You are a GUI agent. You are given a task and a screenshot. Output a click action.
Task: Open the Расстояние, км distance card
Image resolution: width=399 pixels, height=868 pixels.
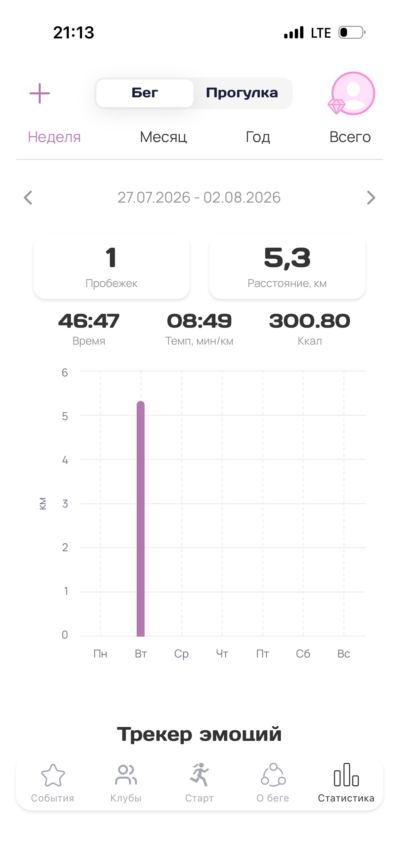[287, 267]
